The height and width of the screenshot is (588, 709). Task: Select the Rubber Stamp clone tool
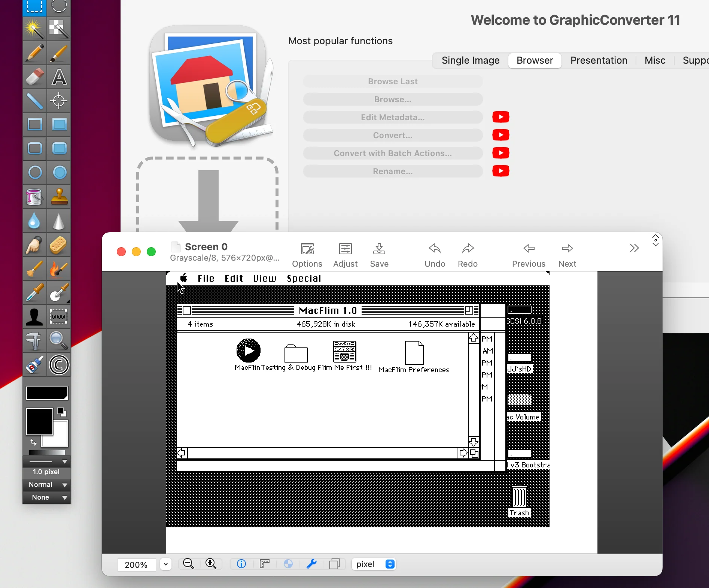click(x=59, y=197)
